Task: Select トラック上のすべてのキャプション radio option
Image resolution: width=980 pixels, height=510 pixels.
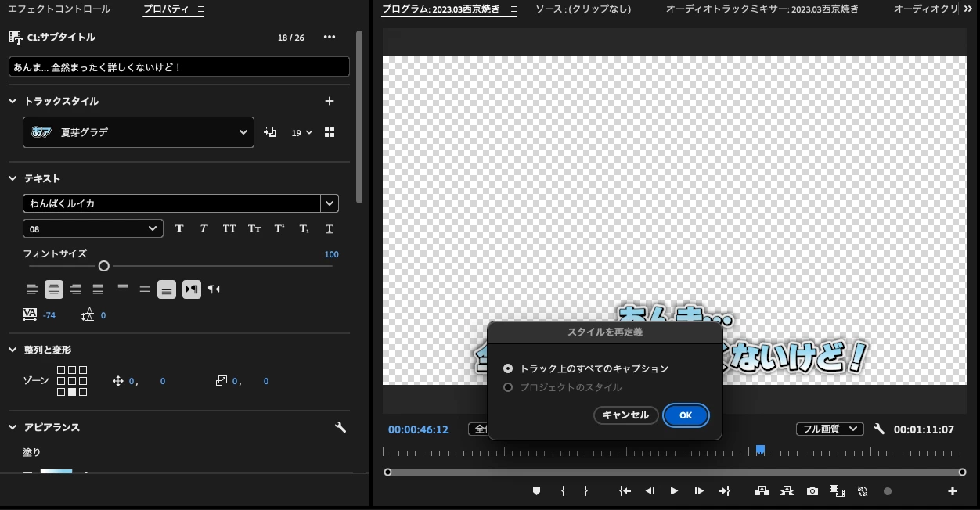Action: coord(508,368)
